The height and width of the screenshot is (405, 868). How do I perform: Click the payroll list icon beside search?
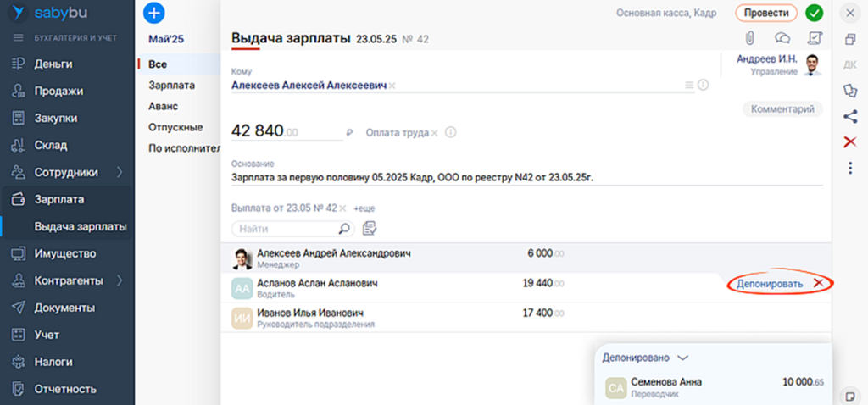click(369, 228)
